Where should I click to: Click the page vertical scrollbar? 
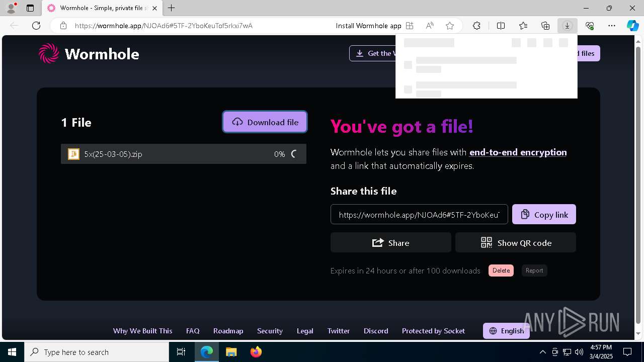pos(638,186)
